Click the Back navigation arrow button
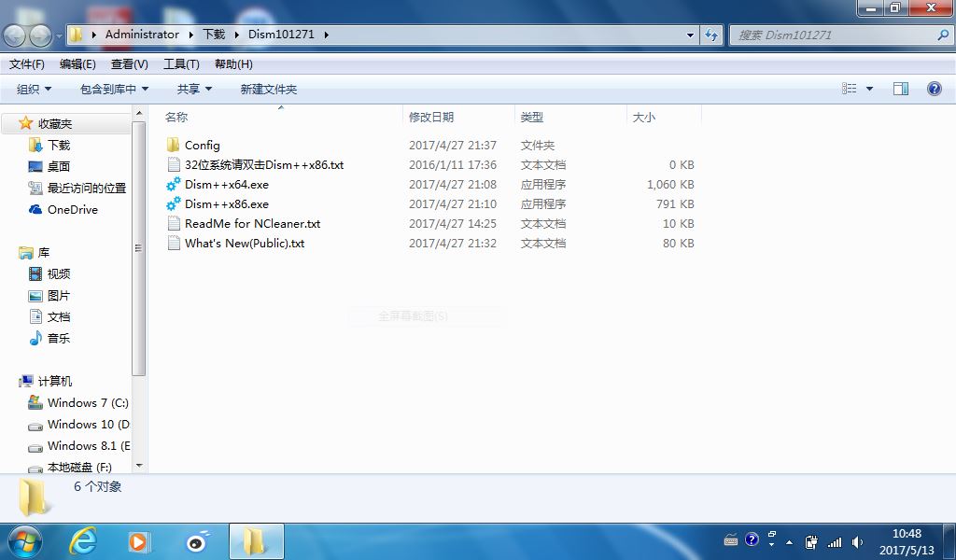Screen dimensions: 956x560 [x=15, y=35]
